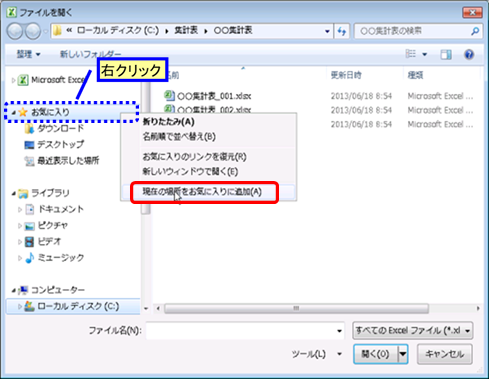This screenshot has width=489, height=379.
Task: Open the address bar history dropdown
Action: coord(327,31)
